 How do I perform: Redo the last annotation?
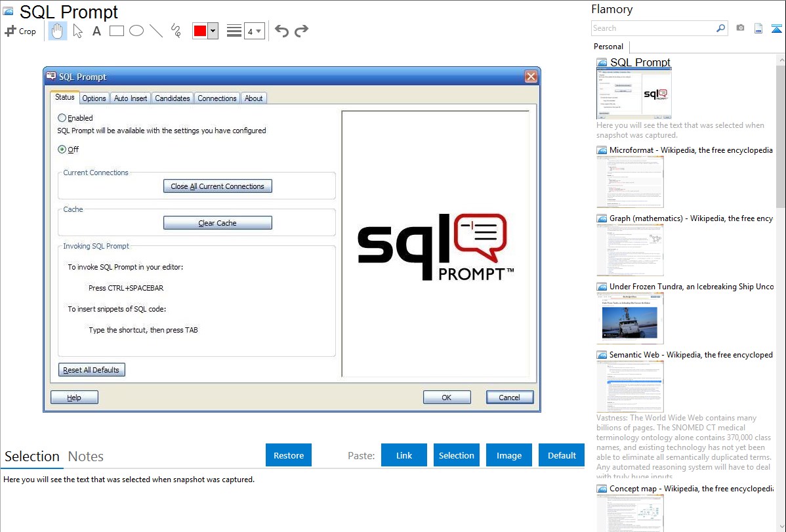click(301, 31)
